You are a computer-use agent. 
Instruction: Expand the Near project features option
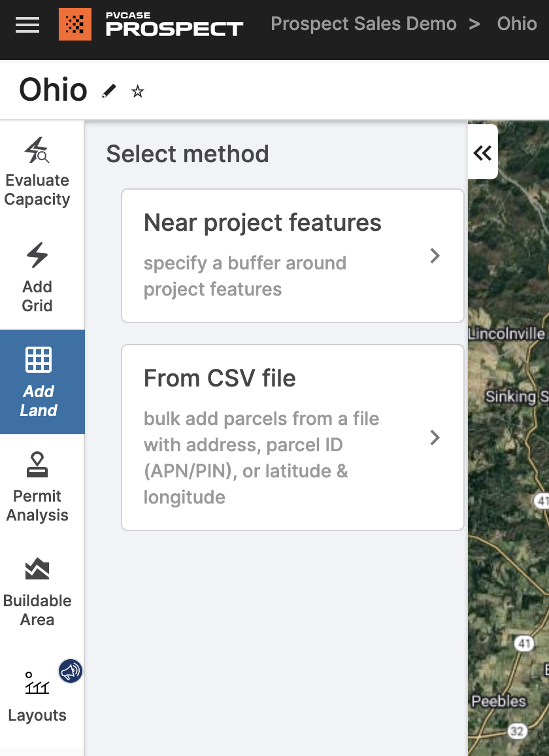point(435,256)
